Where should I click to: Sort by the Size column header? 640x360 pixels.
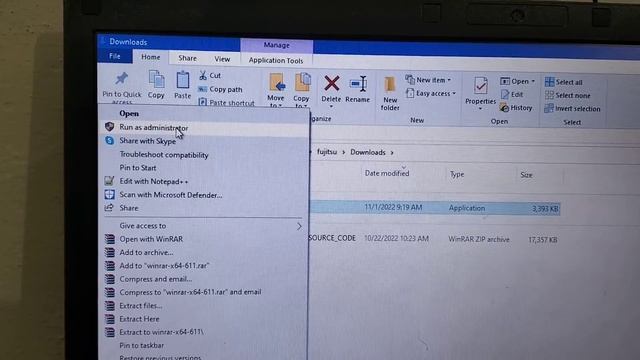[x=526, y=175]
